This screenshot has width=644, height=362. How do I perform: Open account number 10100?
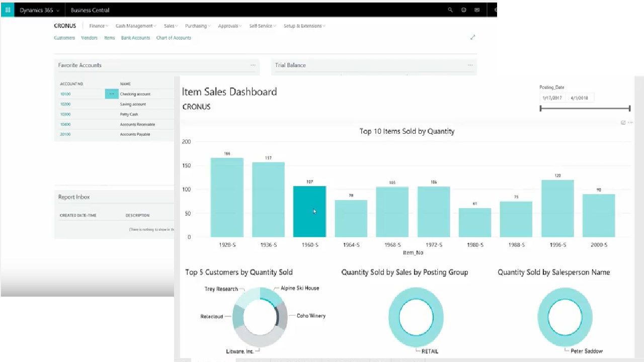tap(65, 94)
